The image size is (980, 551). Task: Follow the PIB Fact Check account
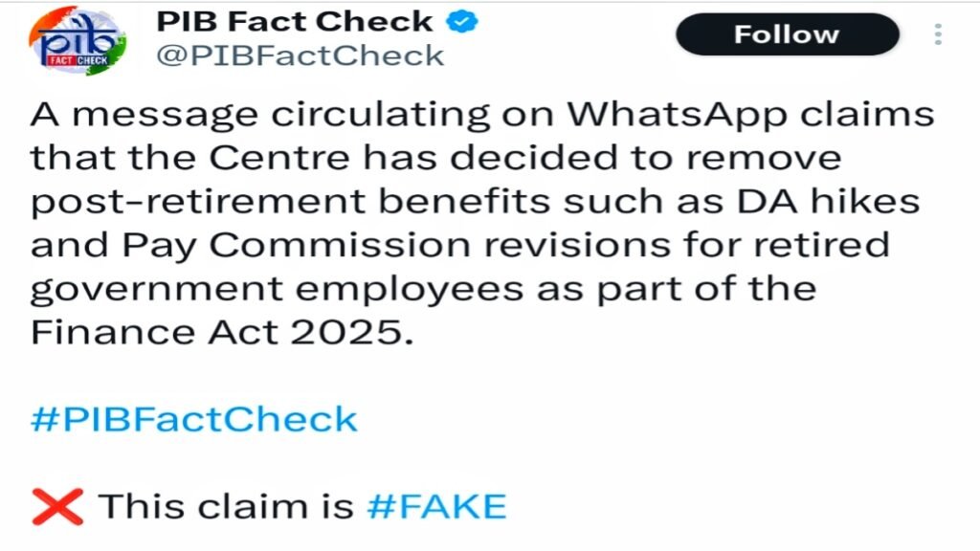pos(787,34)
